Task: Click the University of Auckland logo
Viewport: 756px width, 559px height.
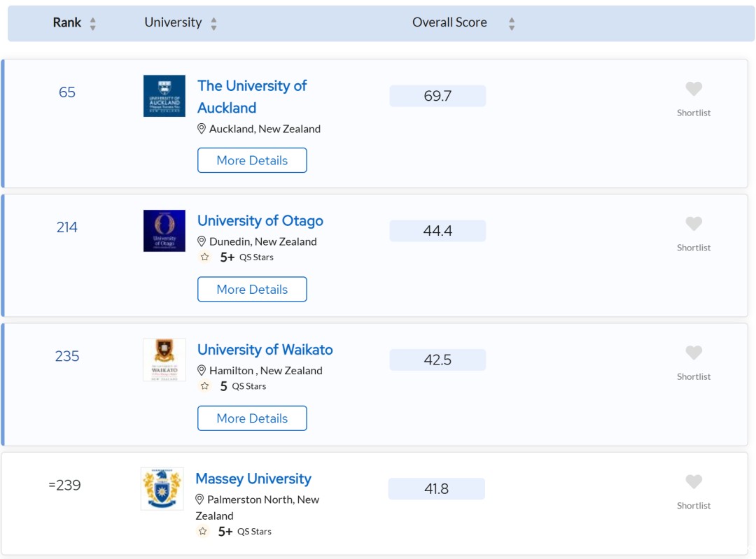Action: tap(164, 96)
